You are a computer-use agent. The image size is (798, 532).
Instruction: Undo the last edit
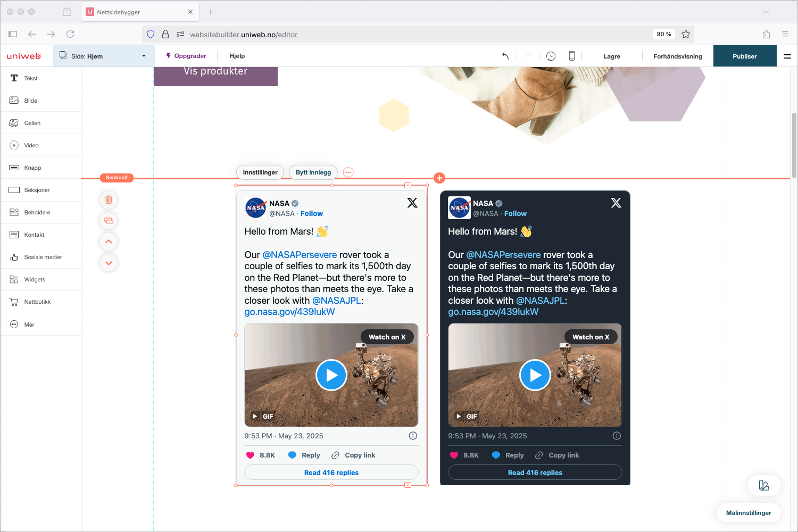505,56
